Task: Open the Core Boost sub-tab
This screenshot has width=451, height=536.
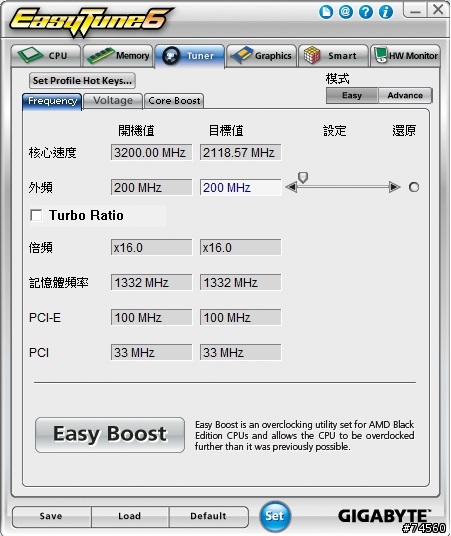Action: (174, 101)
